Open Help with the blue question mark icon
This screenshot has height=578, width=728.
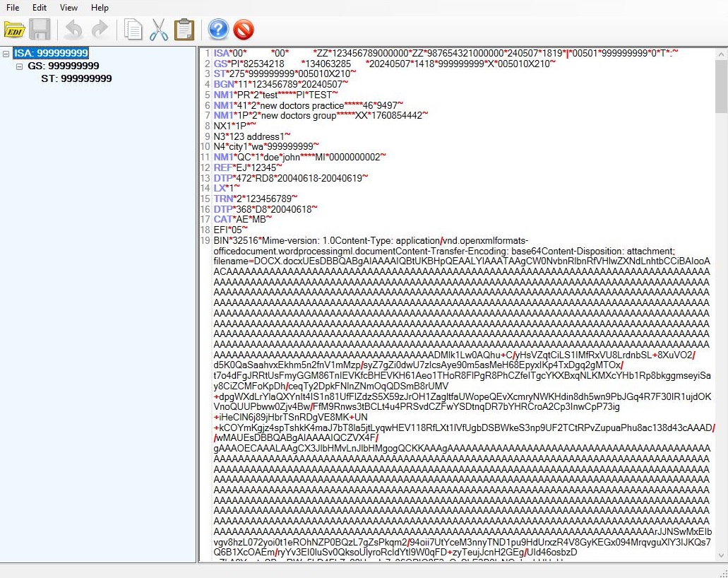218,30
